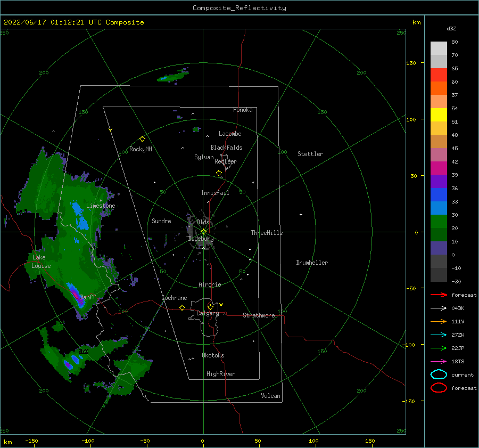Viewport: 479px width, 448px height.
Task: Click the Sundre label
Action: pyautogui.click(x=161, y=221)
